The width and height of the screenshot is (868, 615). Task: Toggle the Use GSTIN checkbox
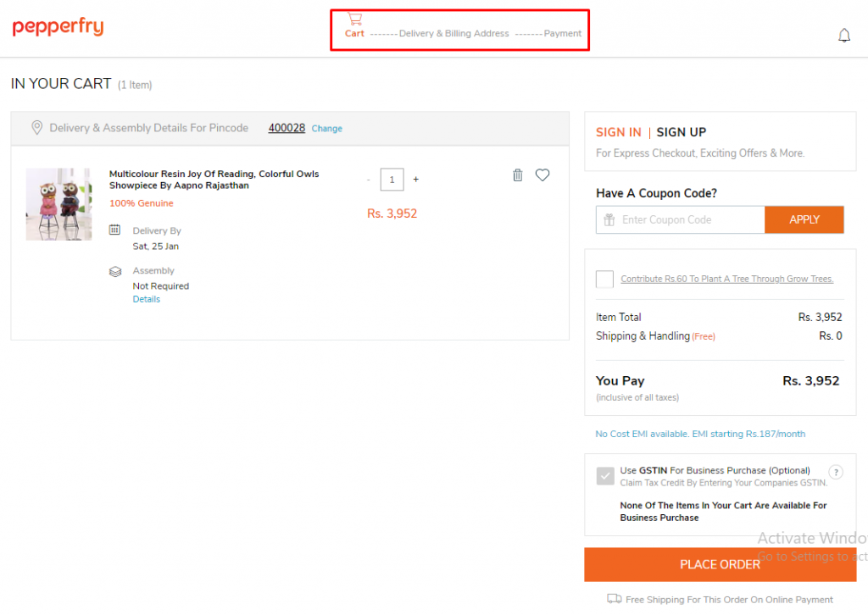click(x=605, y=475)
